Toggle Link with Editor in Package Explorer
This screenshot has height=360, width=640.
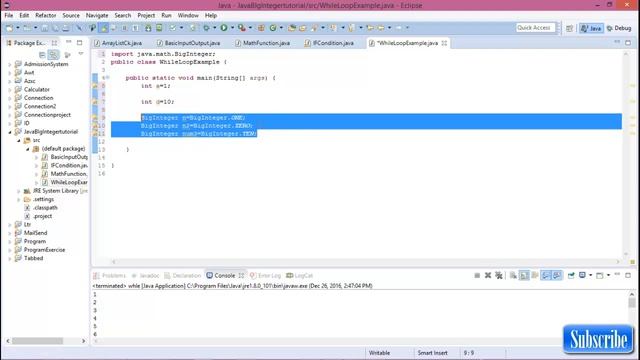click(53, 55)
